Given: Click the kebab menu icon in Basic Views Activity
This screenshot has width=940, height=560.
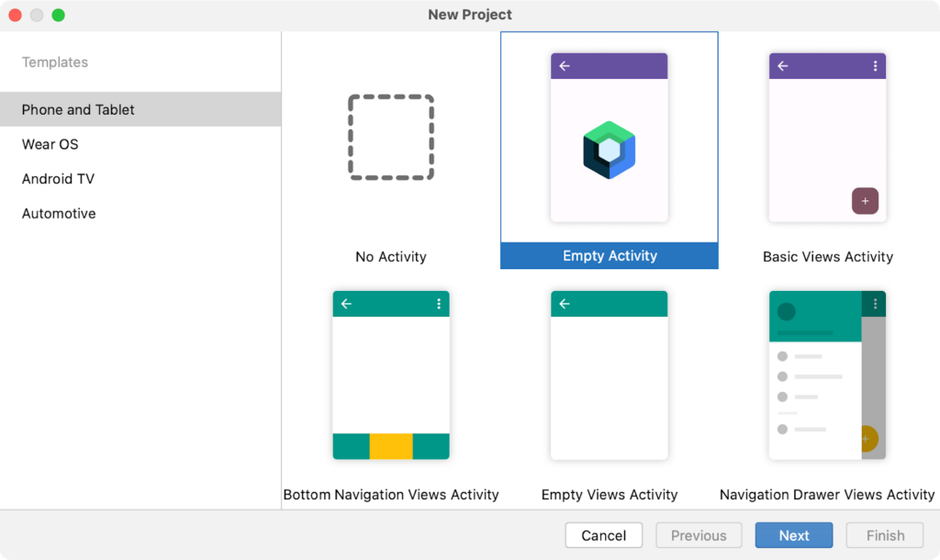Looking at the screenshot, I should 875,65.
